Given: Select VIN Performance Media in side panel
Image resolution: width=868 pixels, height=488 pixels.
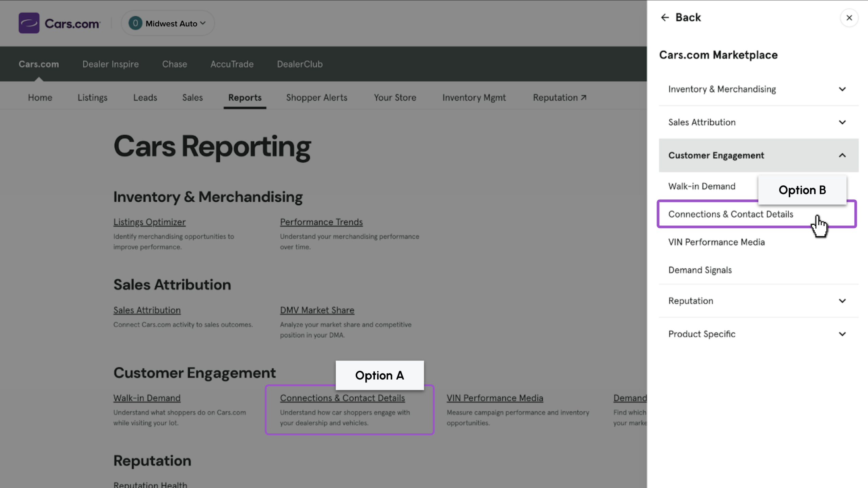Looking at the screenshot, I should click(716, 242).
